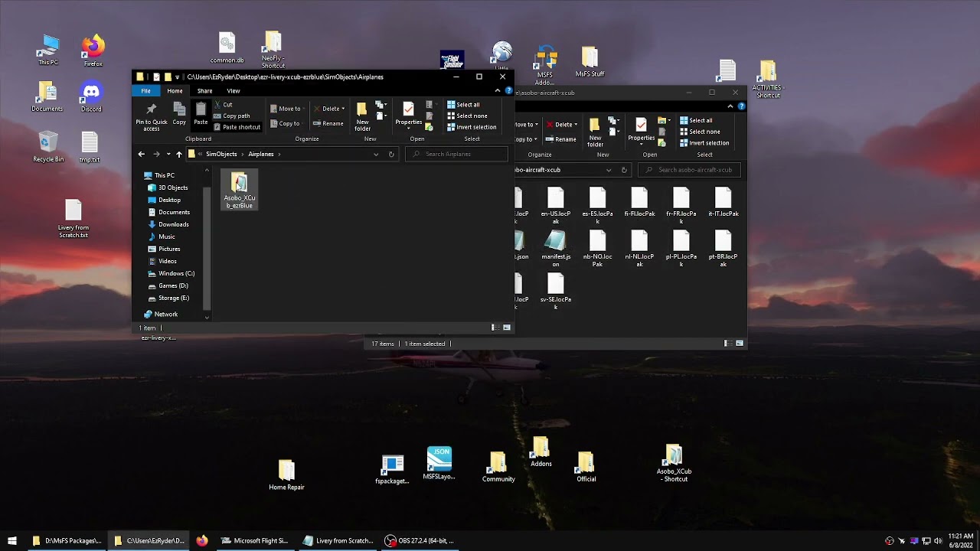
Task: Open Videos in navigation pane
Action: point(167,261)
